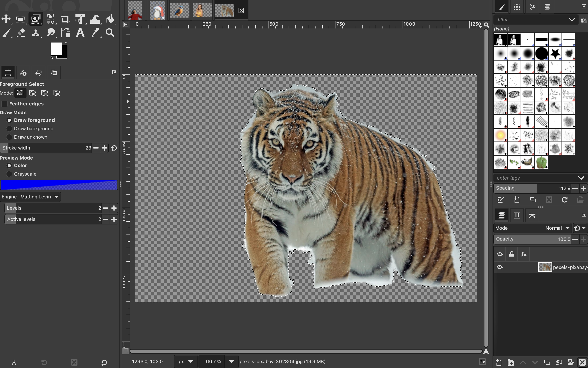Click the blue preview color bar
Image resolution: width=588 pixels, height=368 pixels.
coord(59,185)
